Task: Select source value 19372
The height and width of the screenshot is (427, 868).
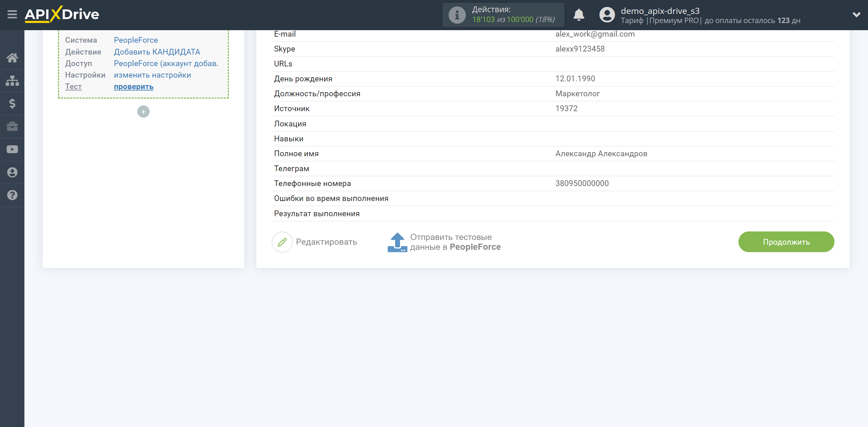Action: coord(567,108)
